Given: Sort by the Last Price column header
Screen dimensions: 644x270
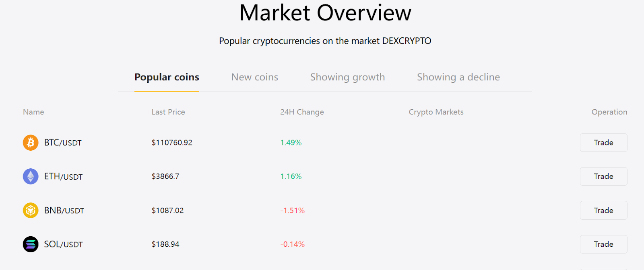Looking at the screenshot, I should point(168,112).
